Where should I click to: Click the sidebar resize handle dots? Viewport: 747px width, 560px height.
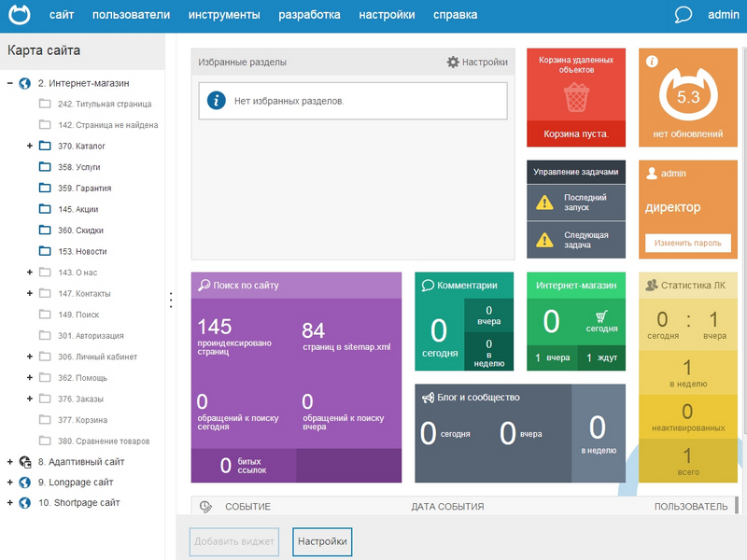(x=171, y=300)
